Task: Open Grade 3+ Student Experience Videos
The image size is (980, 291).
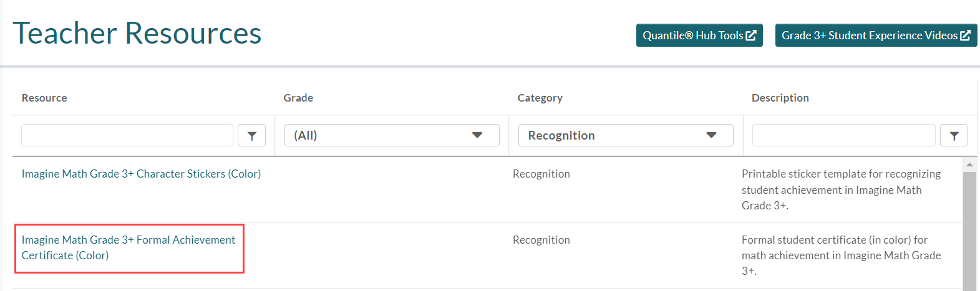Action: pos(876,36)
